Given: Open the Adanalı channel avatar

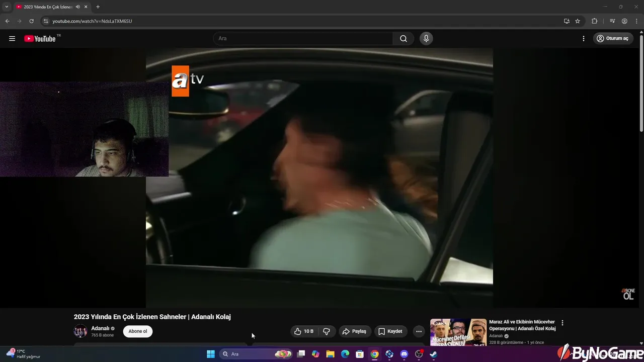Looking at the screenshot, I should [x=80, y=331].
